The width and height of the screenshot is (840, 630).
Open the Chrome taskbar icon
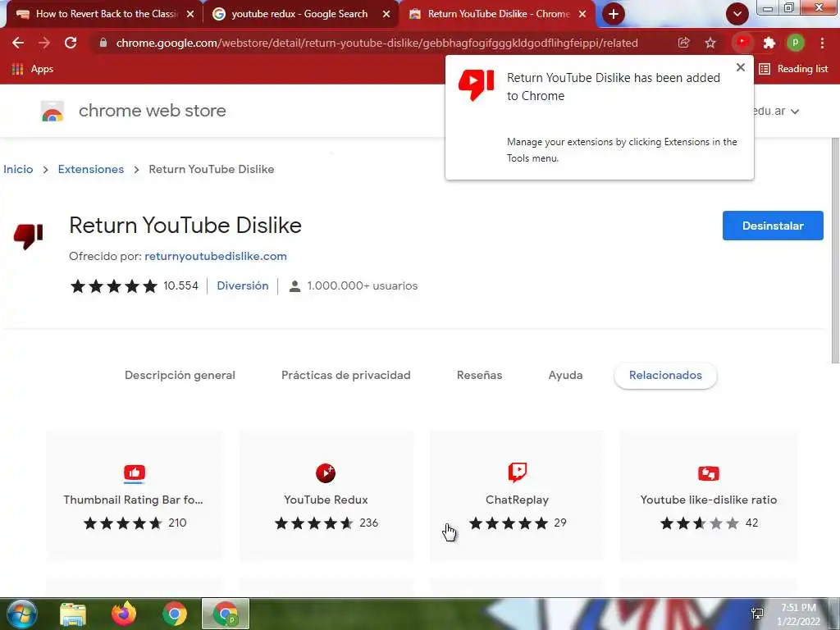pos(174,614)
